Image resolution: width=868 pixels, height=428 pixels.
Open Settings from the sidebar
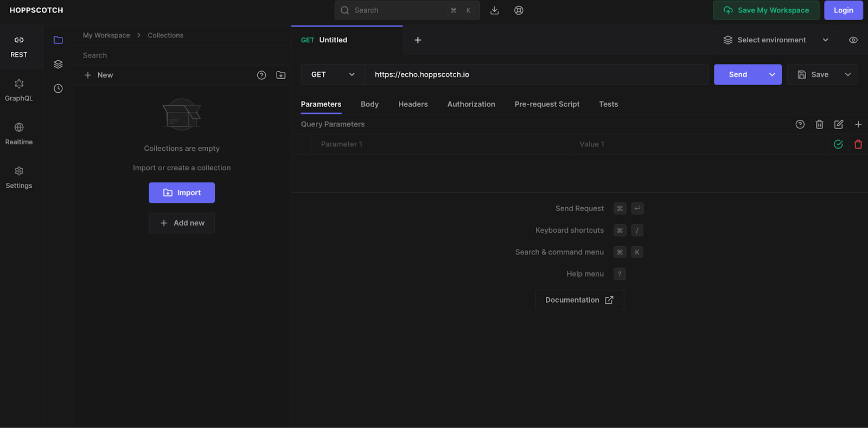tap(19, 177)
